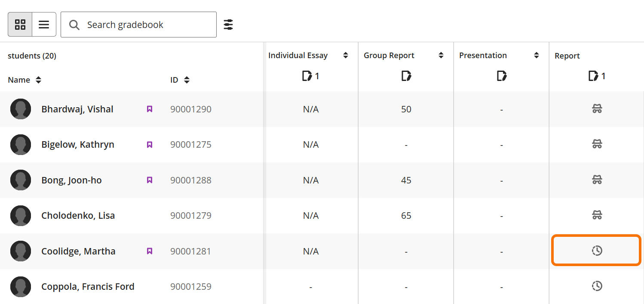This screenshot has height=304, width=644.
Task: Click ID 90001279
Action: (191, 216)
